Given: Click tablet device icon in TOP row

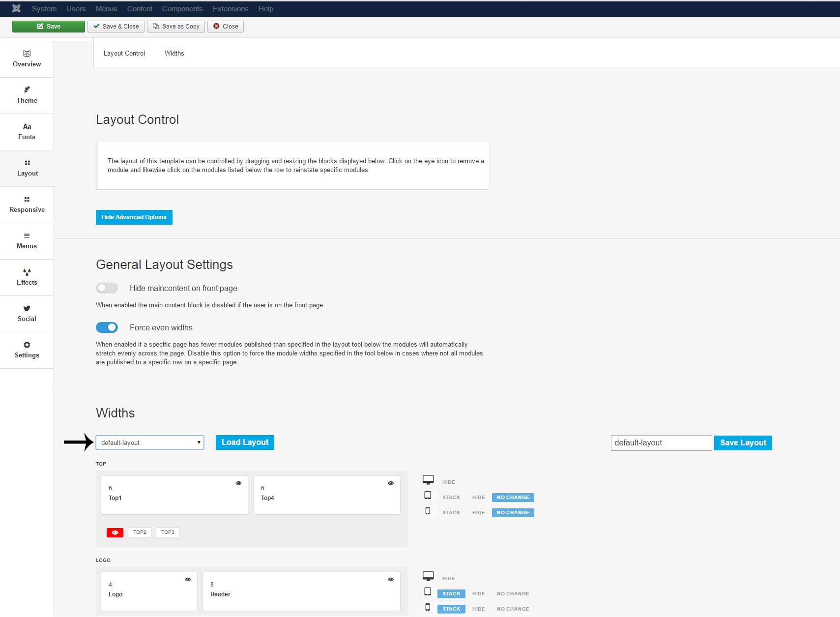Looking at the screenshot, I should click(x=428, y=495).
